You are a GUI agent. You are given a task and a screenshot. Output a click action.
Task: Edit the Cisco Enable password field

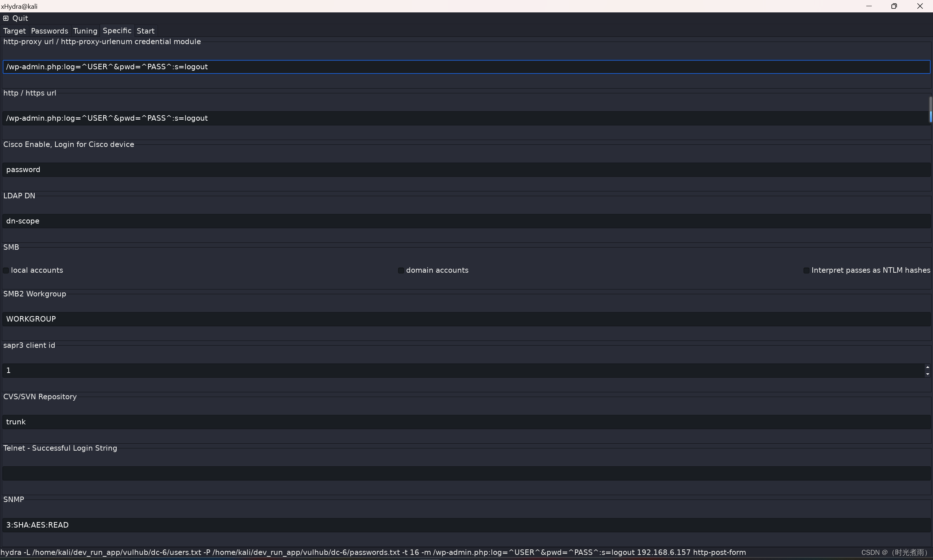click(466, 170)
